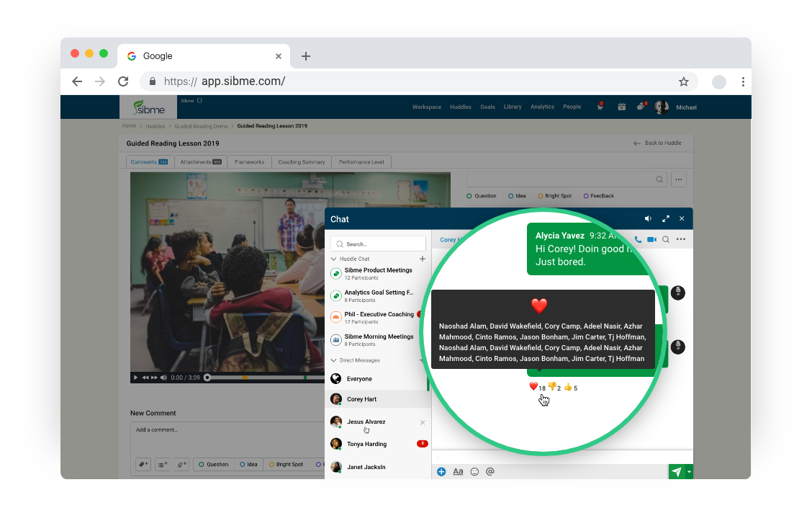This screenshot has height=508, width=812.
Task: Toggle the Question filter above the comments
Action: coord(481,196)
